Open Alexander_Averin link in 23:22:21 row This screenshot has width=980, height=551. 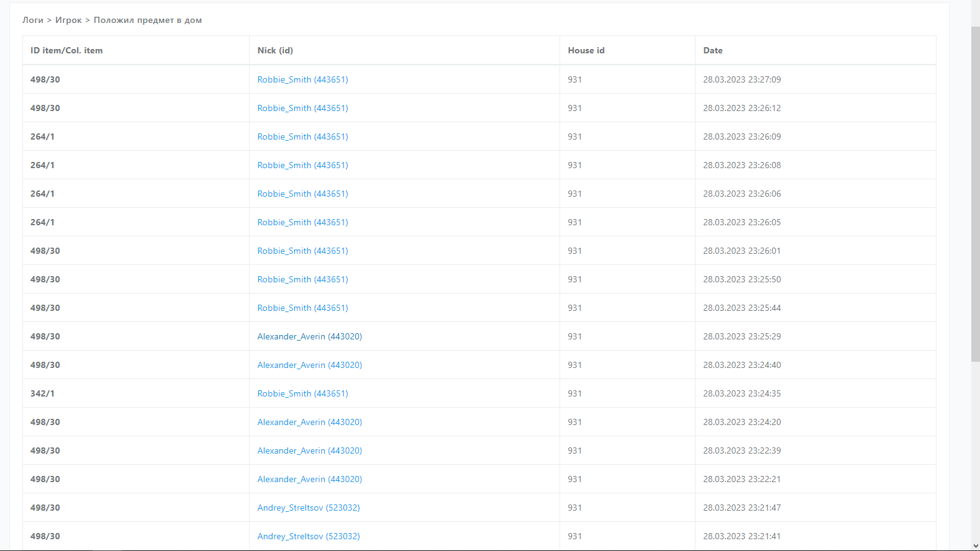(309, 479)
